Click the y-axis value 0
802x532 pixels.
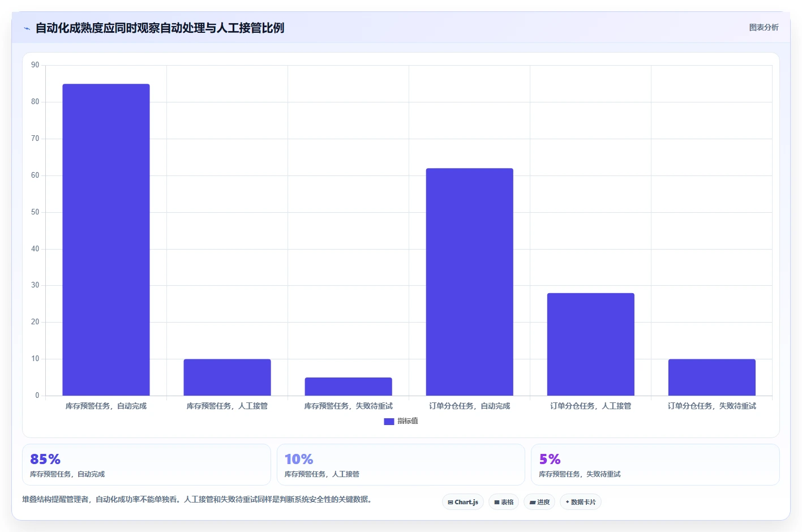point(37,396)
